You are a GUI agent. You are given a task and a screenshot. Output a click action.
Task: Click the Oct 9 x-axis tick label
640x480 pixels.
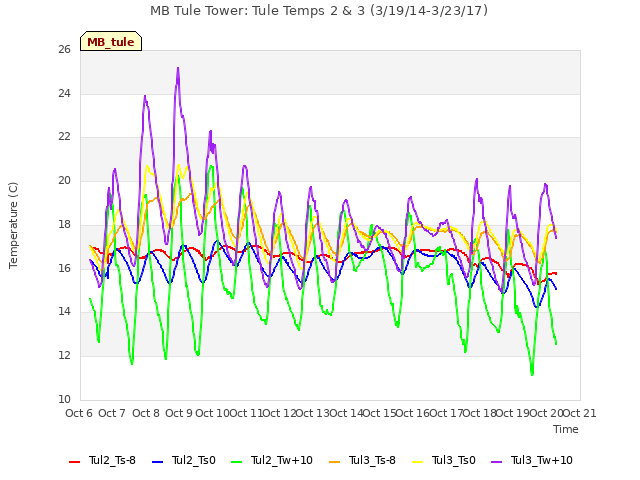(x=179, y=413)
